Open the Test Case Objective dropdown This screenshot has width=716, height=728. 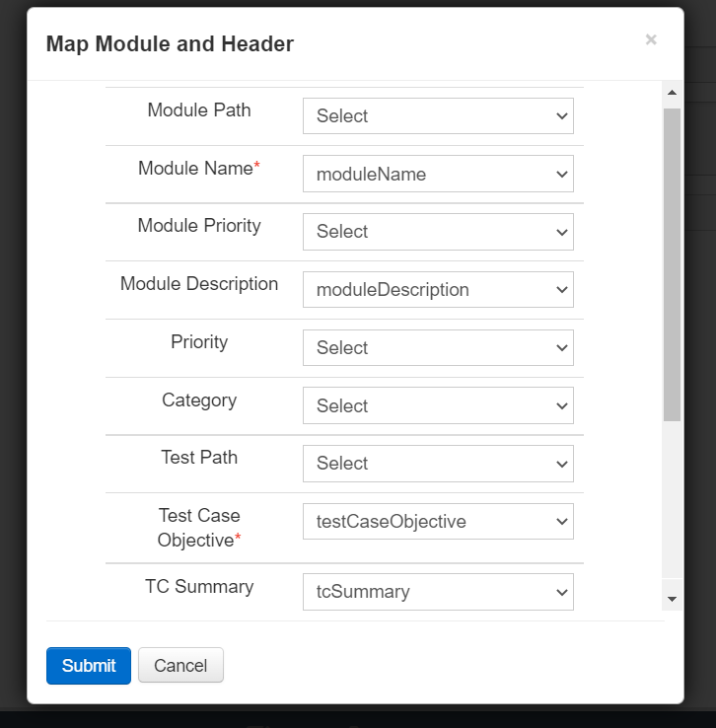[x=438, y=522]
